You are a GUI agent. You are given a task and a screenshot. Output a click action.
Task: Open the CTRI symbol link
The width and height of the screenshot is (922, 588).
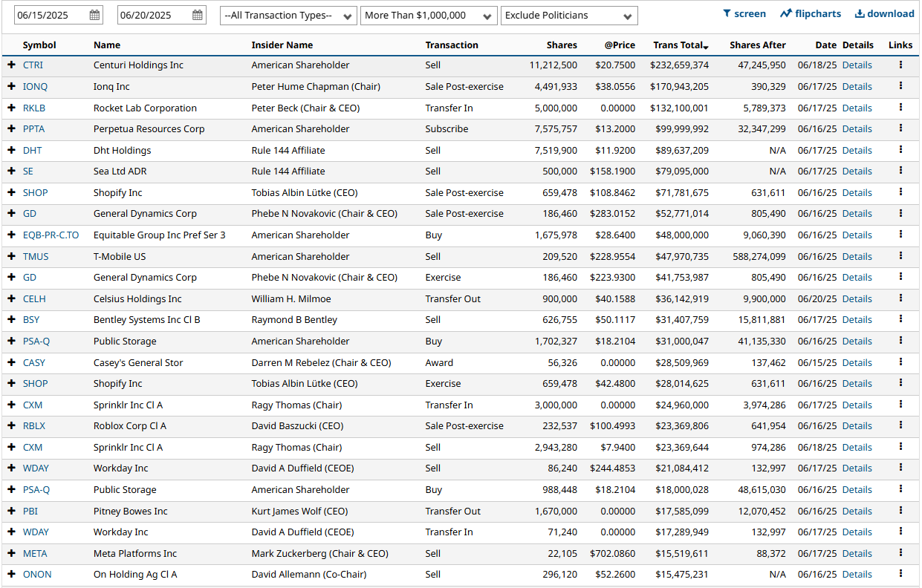[x=33, y=65]
